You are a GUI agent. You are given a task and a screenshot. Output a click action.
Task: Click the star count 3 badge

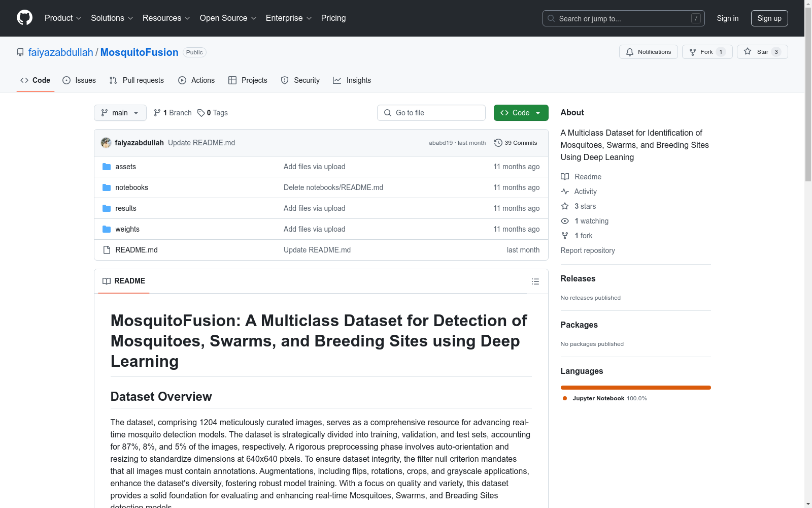(776, 52)
